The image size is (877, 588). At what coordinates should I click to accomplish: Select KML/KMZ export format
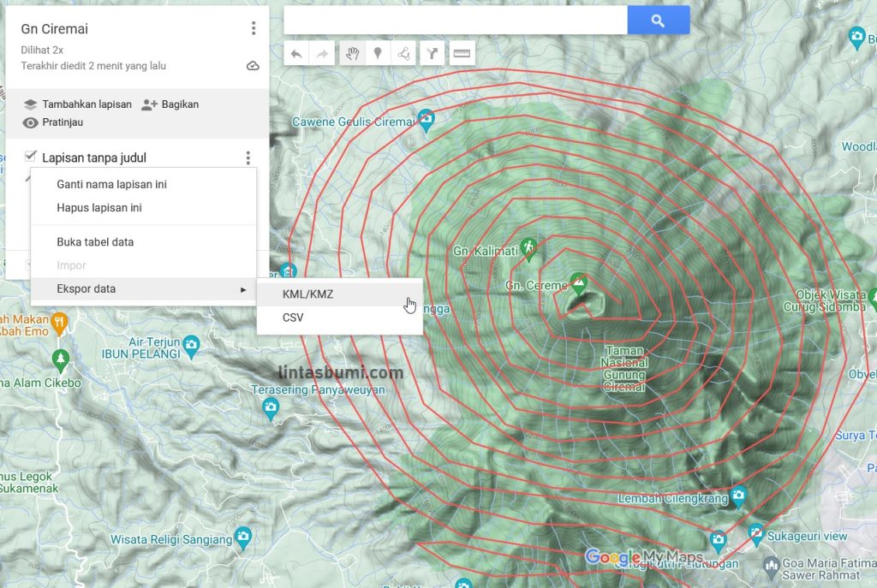point(339,294)
